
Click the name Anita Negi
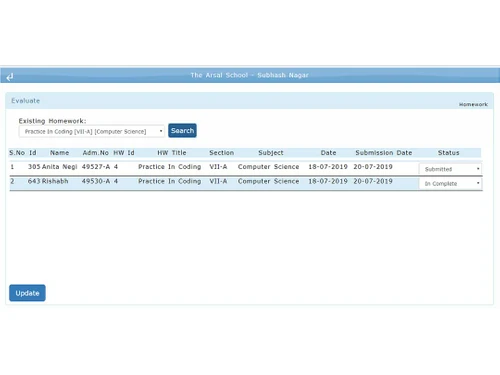pyautogui.click(x=60, y=167)
